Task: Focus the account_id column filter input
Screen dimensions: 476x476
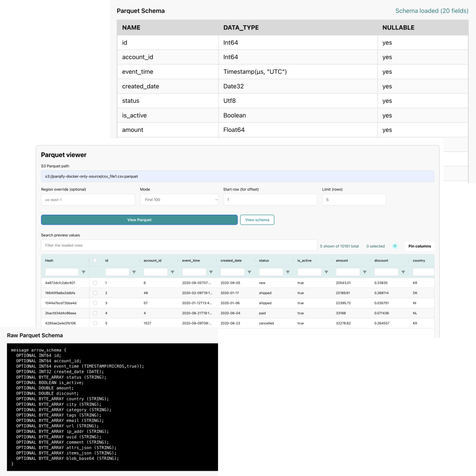Action: point(156,272)
